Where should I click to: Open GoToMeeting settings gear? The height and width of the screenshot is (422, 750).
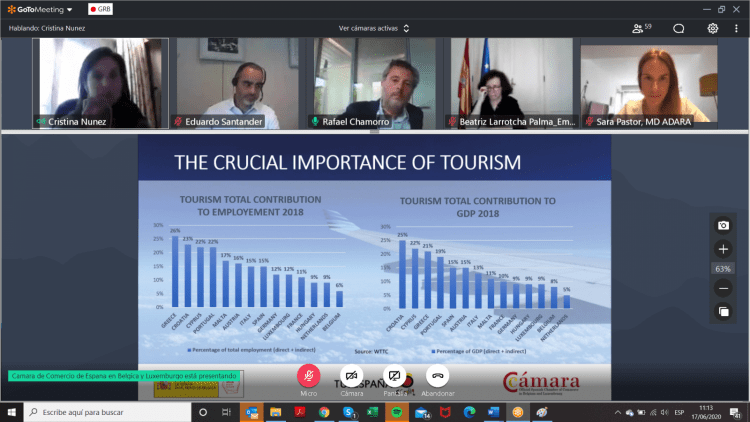[713, 28]
